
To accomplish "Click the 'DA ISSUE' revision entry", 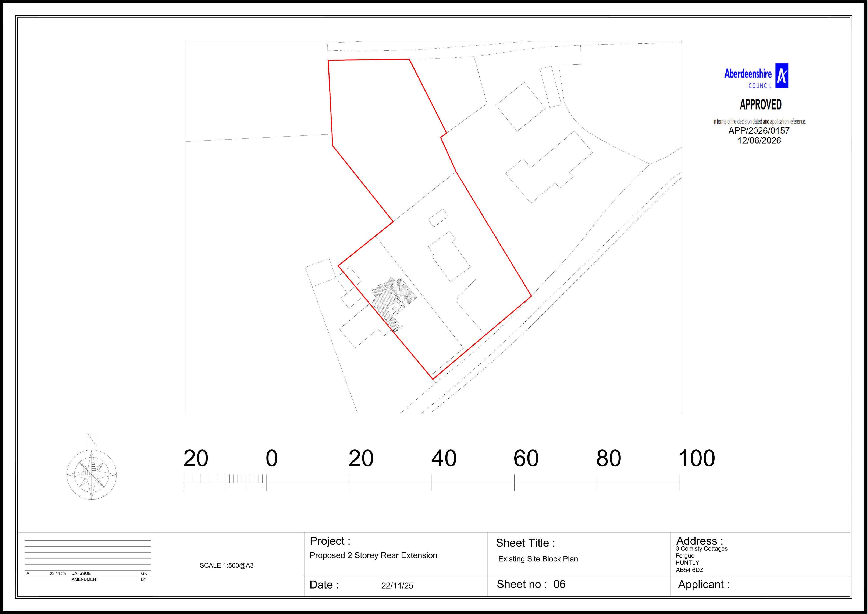I will [81, 574].
